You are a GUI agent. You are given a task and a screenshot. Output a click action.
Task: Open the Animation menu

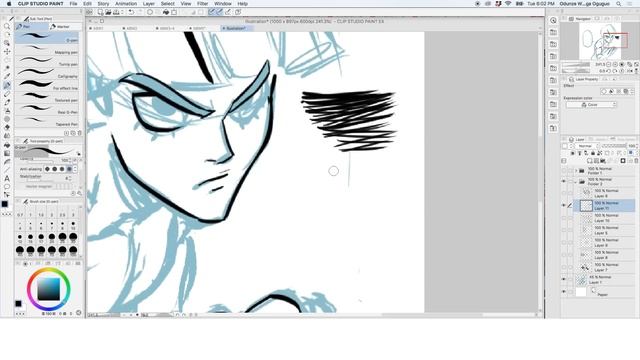pyautogui.click(x=126, y=4)
